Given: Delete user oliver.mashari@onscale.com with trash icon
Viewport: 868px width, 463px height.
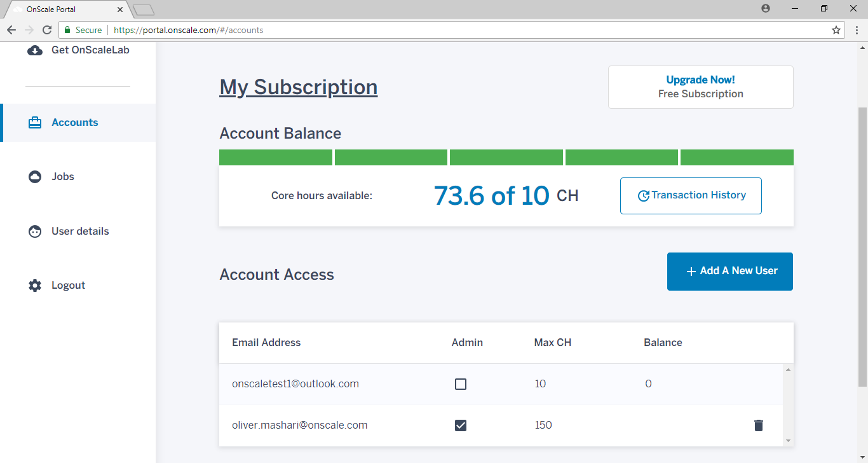Looking at the screenshot, I should click(x=758, y=425).
